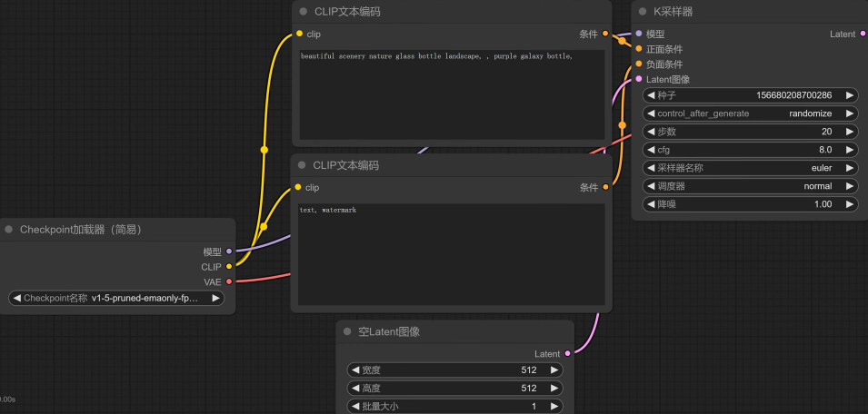Click the CLIP output port on Checkpoint加载器

pyautogui.click(x=229, y=266)
